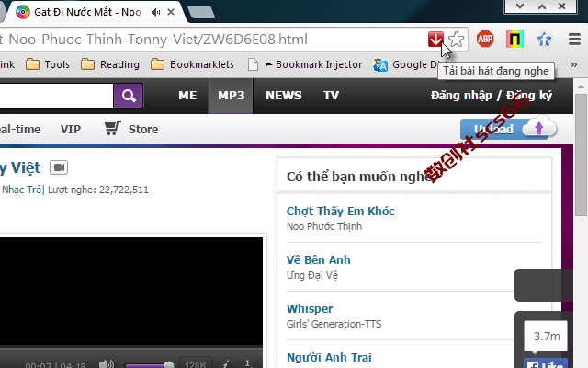Click Đăng nhập / Đăng ký link
The height and width of the screenshot is (368, 588).
[x=492, y=96]
